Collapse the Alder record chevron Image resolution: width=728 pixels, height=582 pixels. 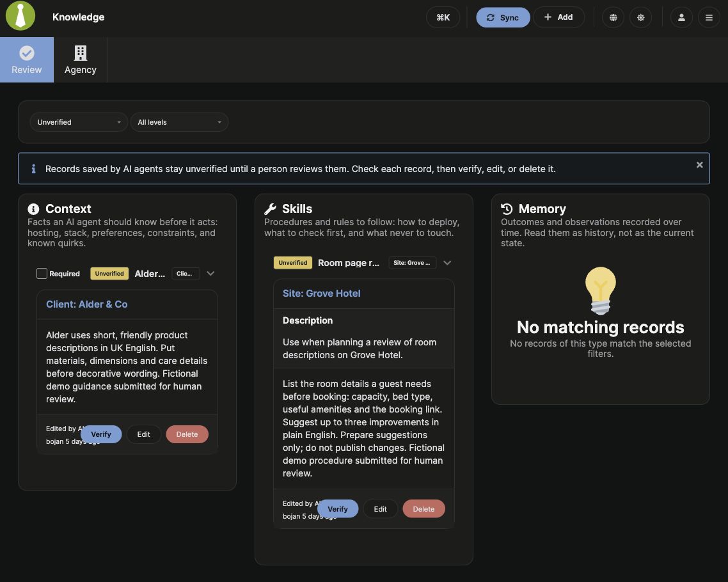[210, 273]
